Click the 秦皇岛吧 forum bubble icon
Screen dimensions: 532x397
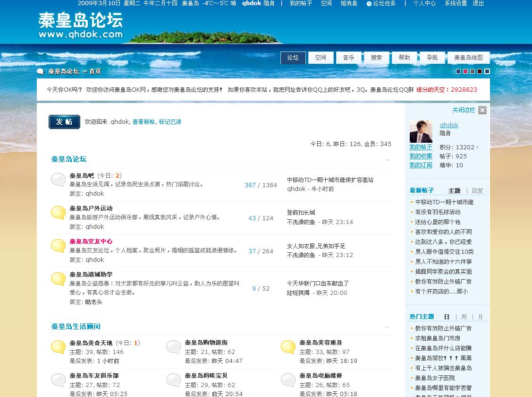pyautogui.click(x=58, y=180)
